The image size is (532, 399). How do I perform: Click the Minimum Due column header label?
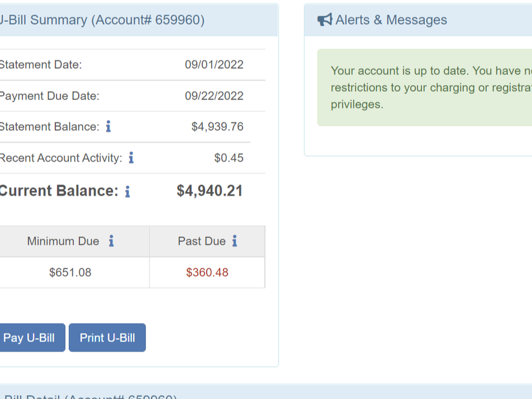tap(63, 241)
